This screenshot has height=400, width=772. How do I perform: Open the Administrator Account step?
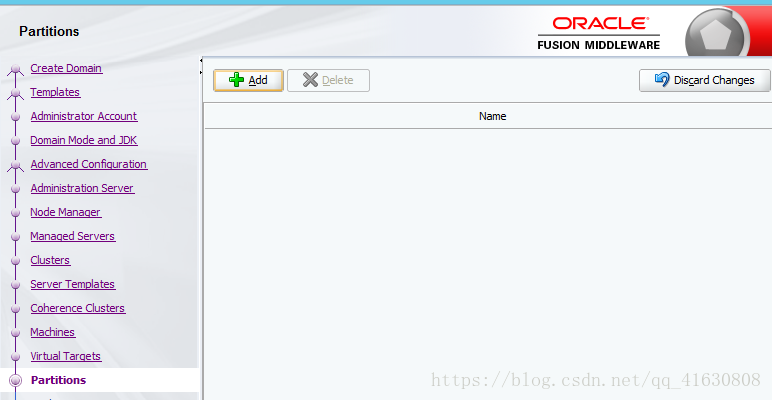[x=84, y=116]
